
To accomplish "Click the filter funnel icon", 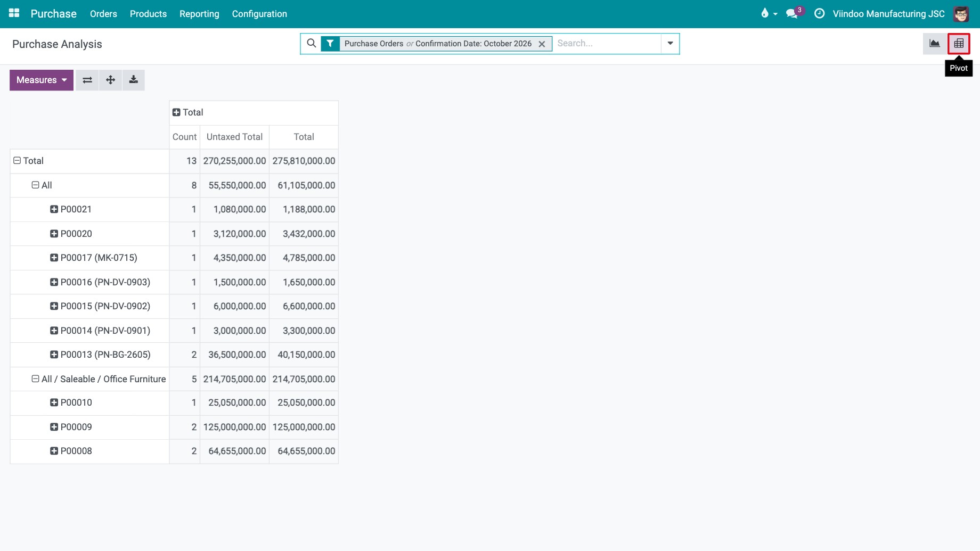I will [330, 44].
